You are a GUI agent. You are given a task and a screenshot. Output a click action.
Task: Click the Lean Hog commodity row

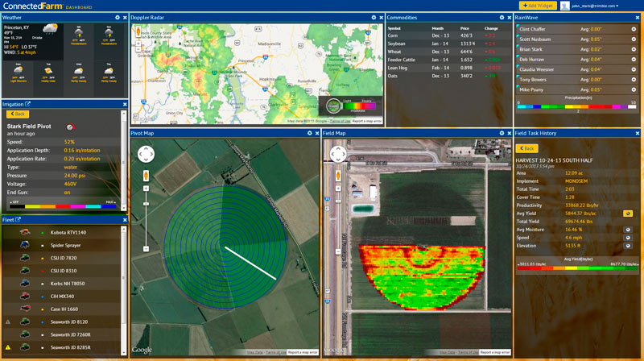(448, 68)
